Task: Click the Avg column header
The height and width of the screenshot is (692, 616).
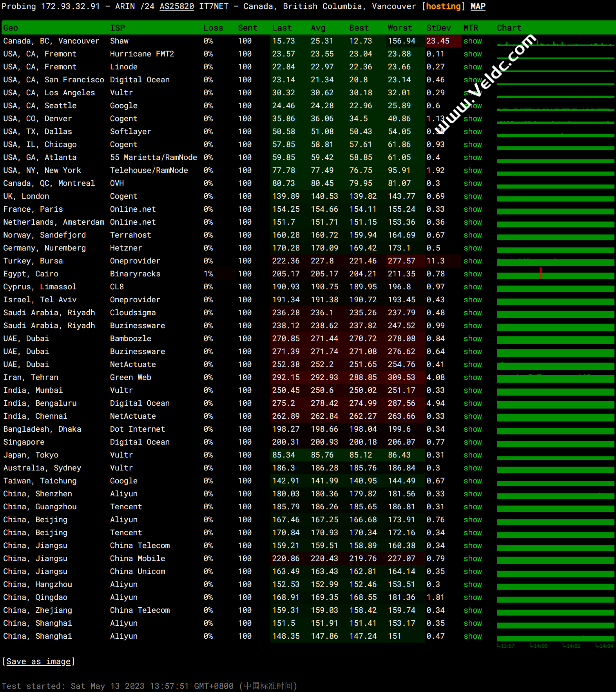Action: (x=318, y=28)
